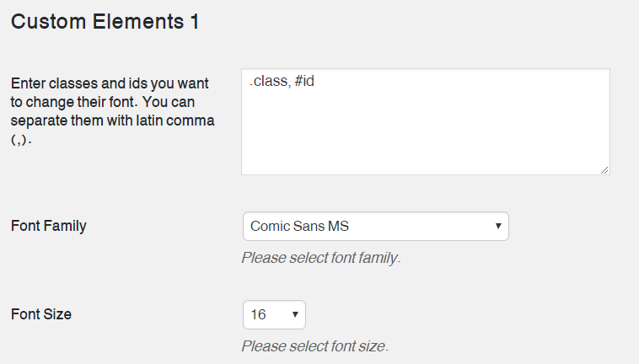Click the Font Size label
Viewport: 639px width, 364px height.
click(41, 314)
